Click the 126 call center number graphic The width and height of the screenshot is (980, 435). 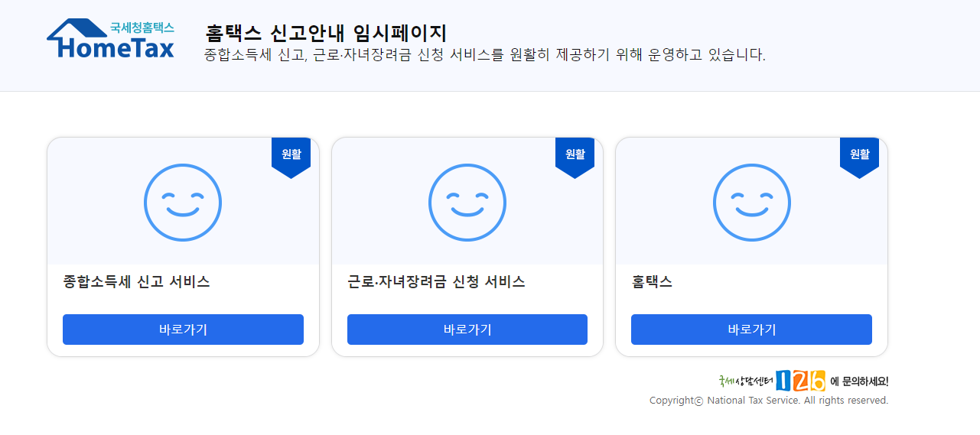(x=800, y=380)
